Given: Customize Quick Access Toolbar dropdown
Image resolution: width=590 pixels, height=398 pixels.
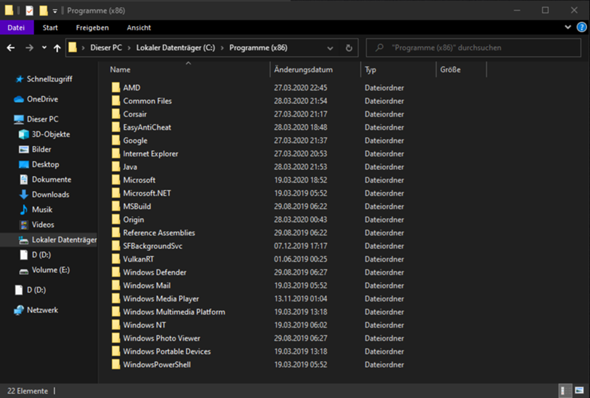Looking at the screenshot, I should point(55,11).
